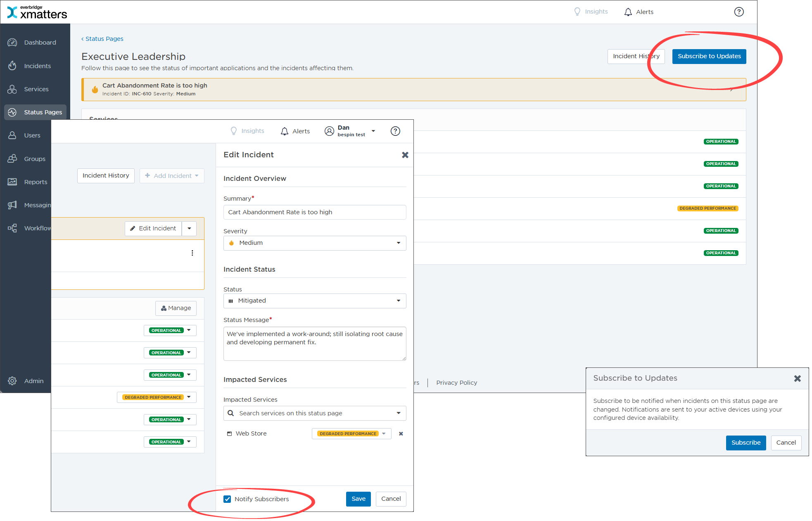Open Admin gear icon in sidebar
This screenshot has width=812, height=521.
[x=12, y=381]
